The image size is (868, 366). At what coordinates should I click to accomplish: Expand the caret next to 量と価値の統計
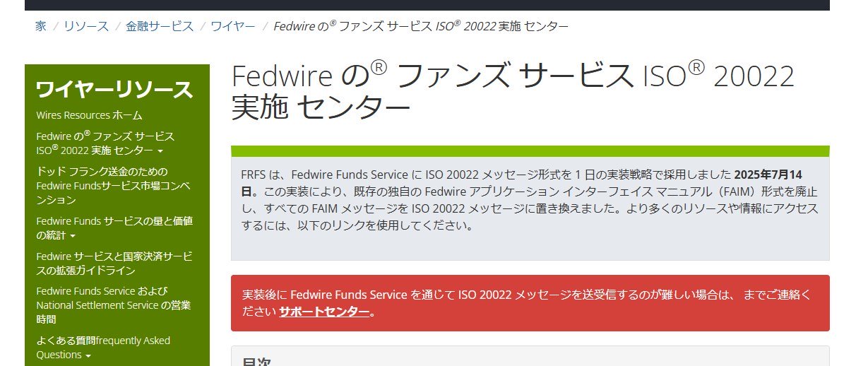click(73, 236)
